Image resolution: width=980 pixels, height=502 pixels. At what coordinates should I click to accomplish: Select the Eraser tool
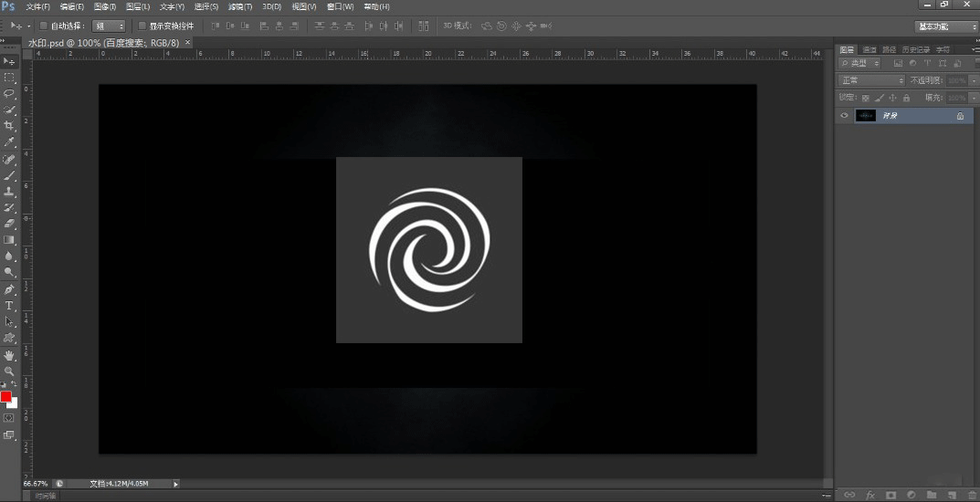(9, 224)
